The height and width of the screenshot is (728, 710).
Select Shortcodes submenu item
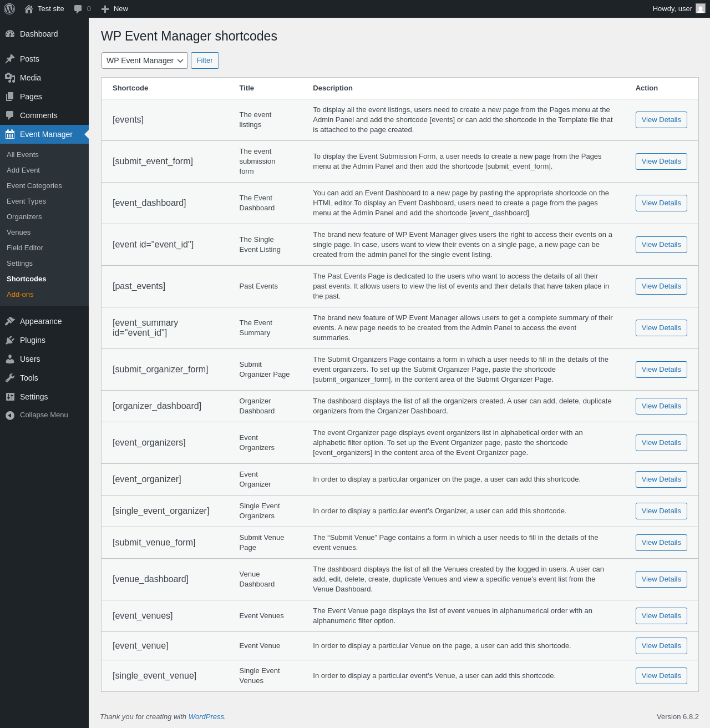44,279
